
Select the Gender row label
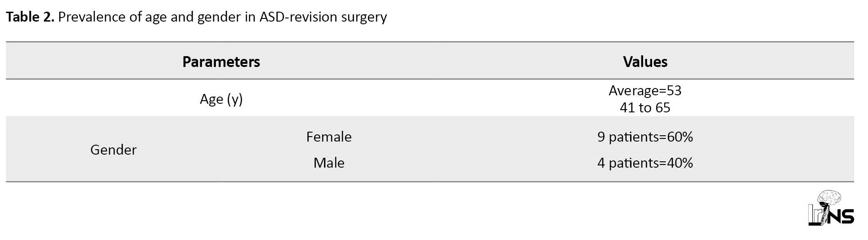[x=113, y=150]
